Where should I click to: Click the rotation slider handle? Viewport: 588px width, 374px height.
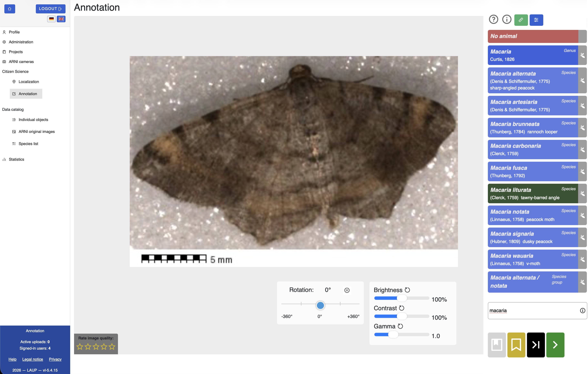pos(320,305)
